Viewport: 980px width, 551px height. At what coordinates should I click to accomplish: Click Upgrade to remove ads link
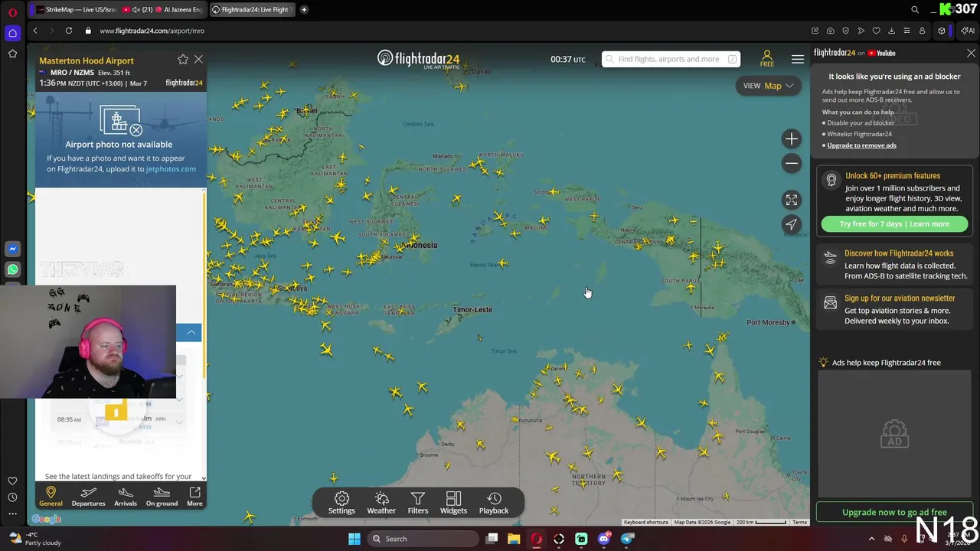pyautogui.click(x=861, y=145)
